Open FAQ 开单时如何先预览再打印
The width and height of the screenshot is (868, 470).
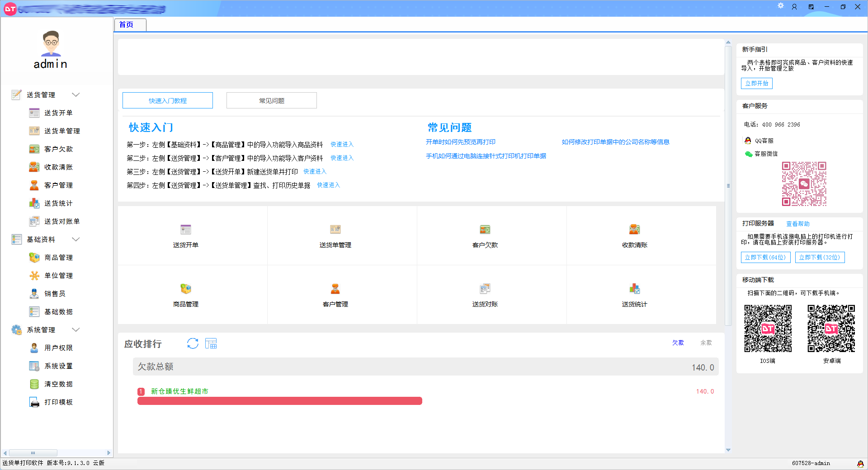tap(461, 142)
